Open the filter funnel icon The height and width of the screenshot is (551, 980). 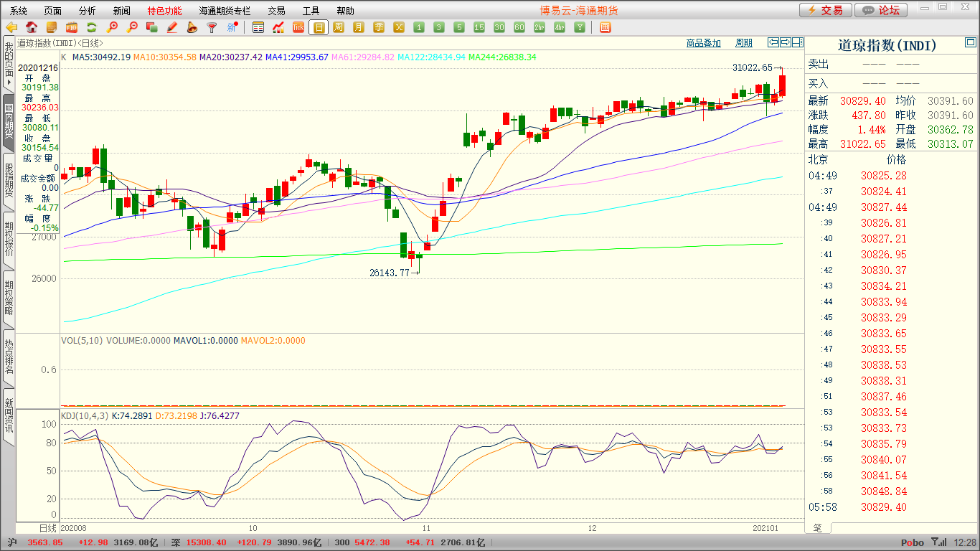212,28
